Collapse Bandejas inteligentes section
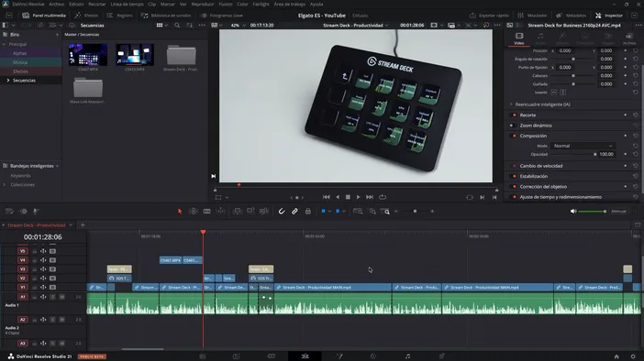The height and width of the screenshot is (361, 644). point(57,166)
